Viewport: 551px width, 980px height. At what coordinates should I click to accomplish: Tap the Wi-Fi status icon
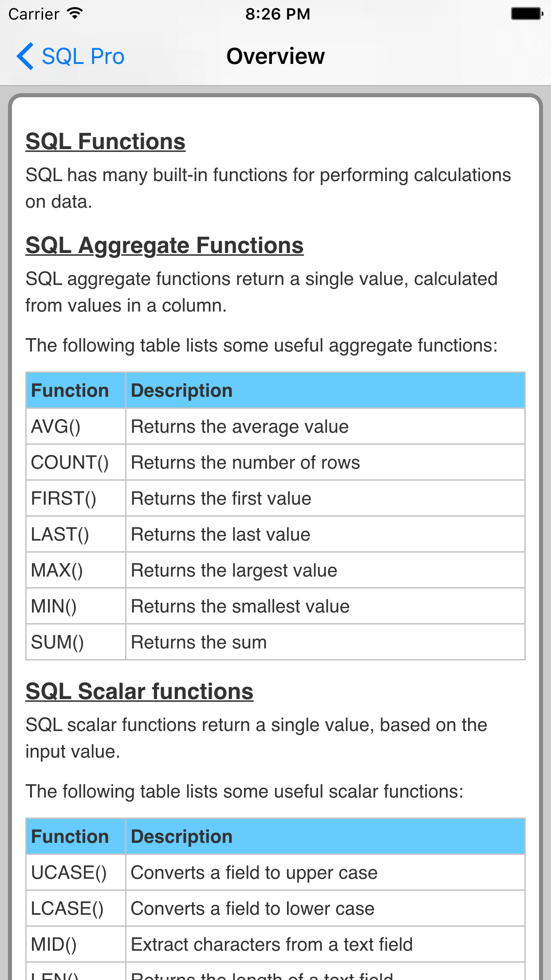point(75,14)
